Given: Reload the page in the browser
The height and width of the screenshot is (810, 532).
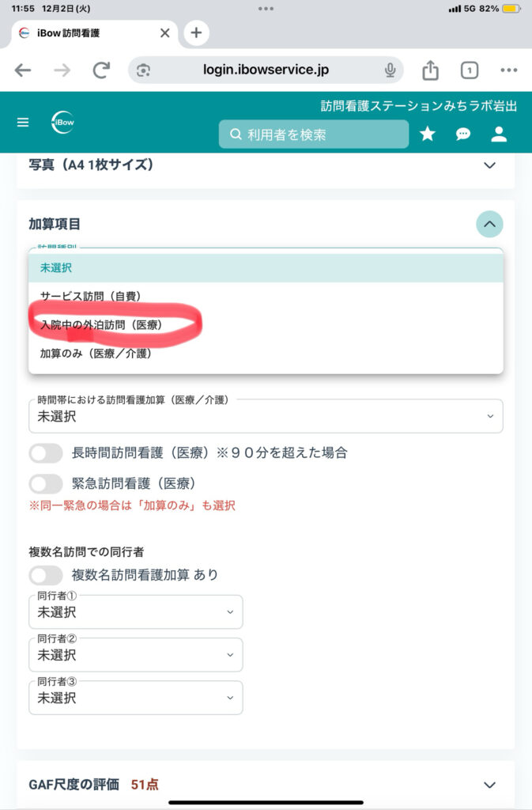Looking at the screenshot, I should [x=101, y=70].
